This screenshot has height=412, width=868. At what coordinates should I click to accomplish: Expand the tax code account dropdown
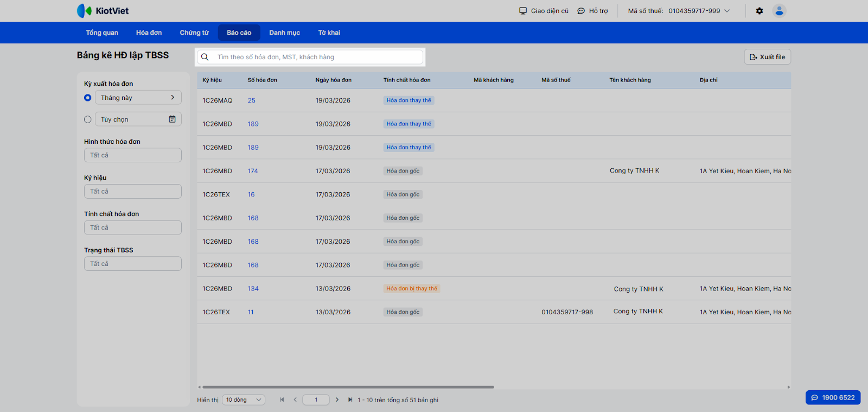click(x=727, y=11)
